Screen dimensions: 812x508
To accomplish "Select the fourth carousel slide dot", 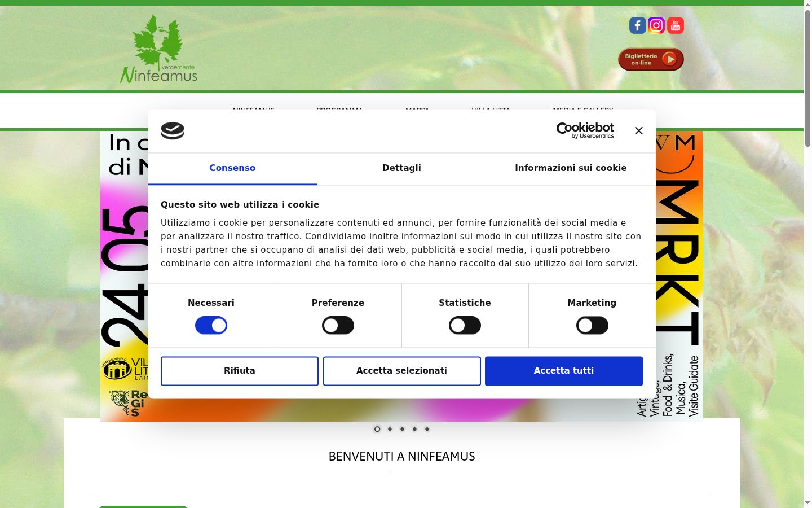I will click(x=414, y=429).
